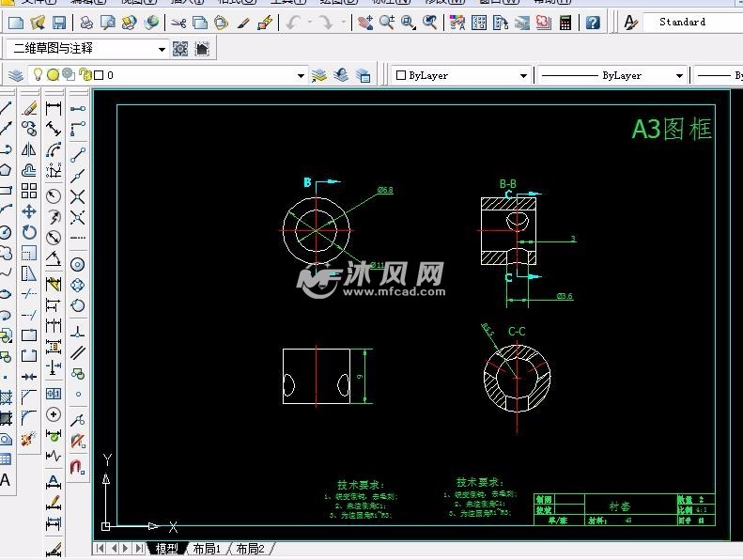This screenshot has width=743, height=560.
Task: Click the Save disk icon
Action: (x=58, y=22)
